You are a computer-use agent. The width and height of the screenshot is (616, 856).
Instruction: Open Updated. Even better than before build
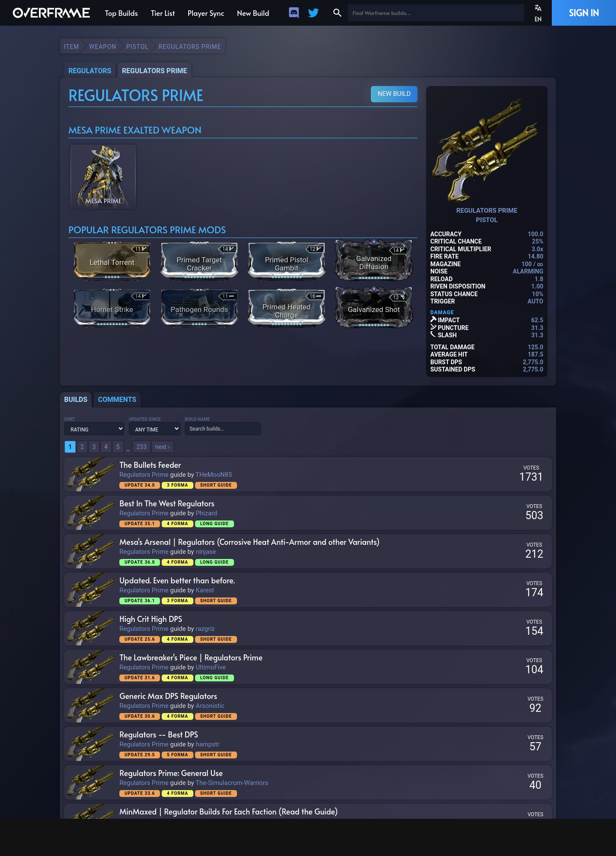[x=177, y=580]
